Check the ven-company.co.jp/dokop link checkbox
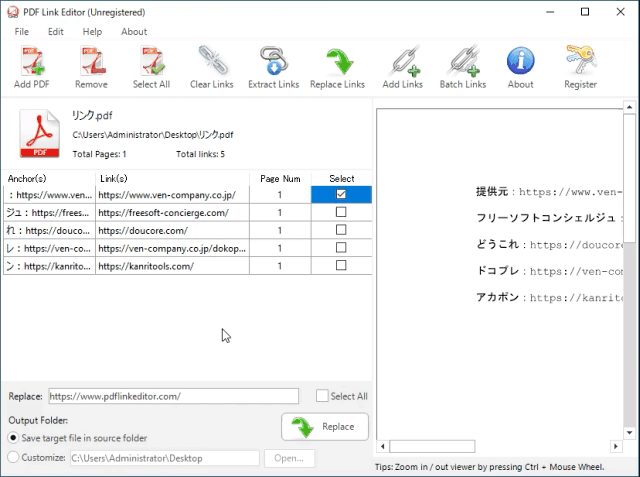 (x=341, y=248)
